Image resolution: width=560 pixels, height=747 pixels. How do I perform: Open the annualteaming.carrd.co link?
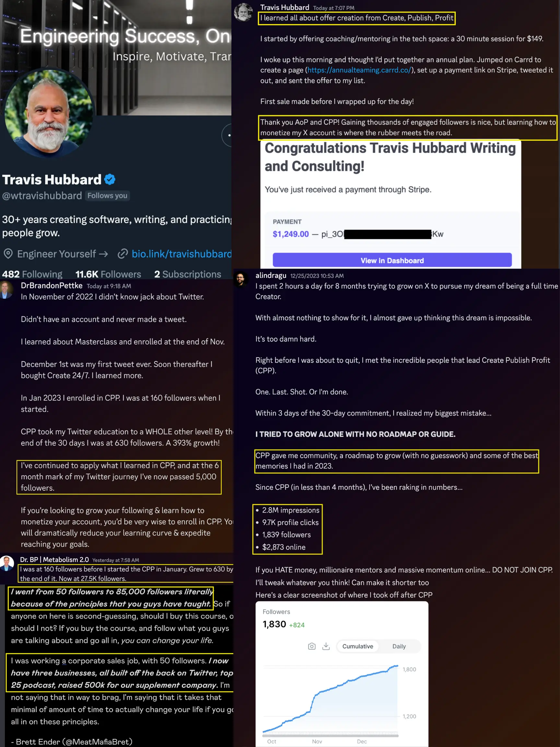(359, 70)
